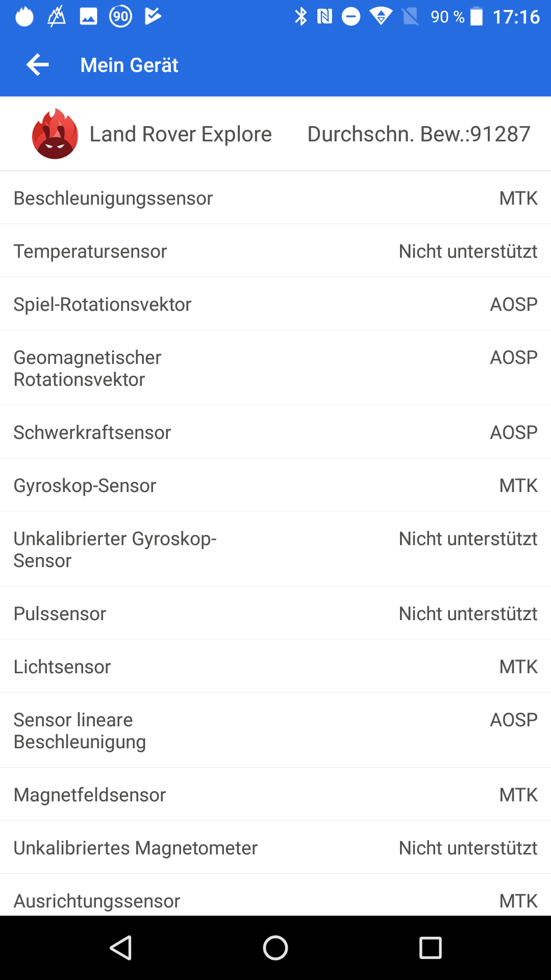Image resolution: width=551 pixels, height=980 pixels.
Task: Tap the Pulssensor entry
Action: click(275, 614)
